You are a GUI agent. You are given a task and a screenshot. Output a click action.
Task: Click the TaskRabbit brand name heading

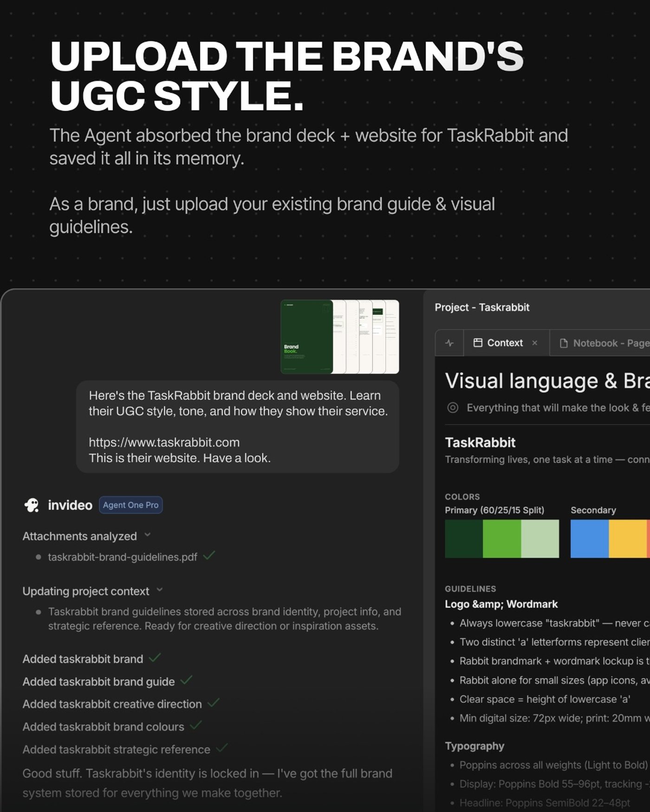480,442
